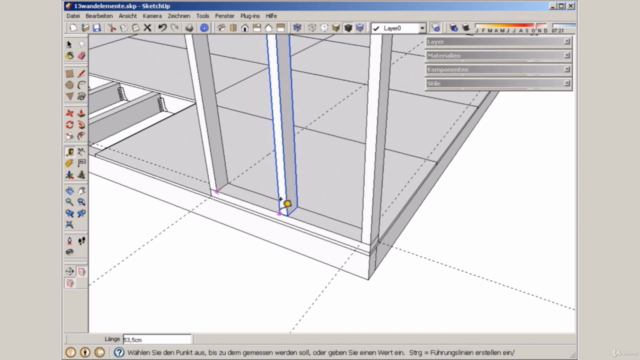
Task: Adjust the shadow time of day slider
Action: (x=563, y=28)
